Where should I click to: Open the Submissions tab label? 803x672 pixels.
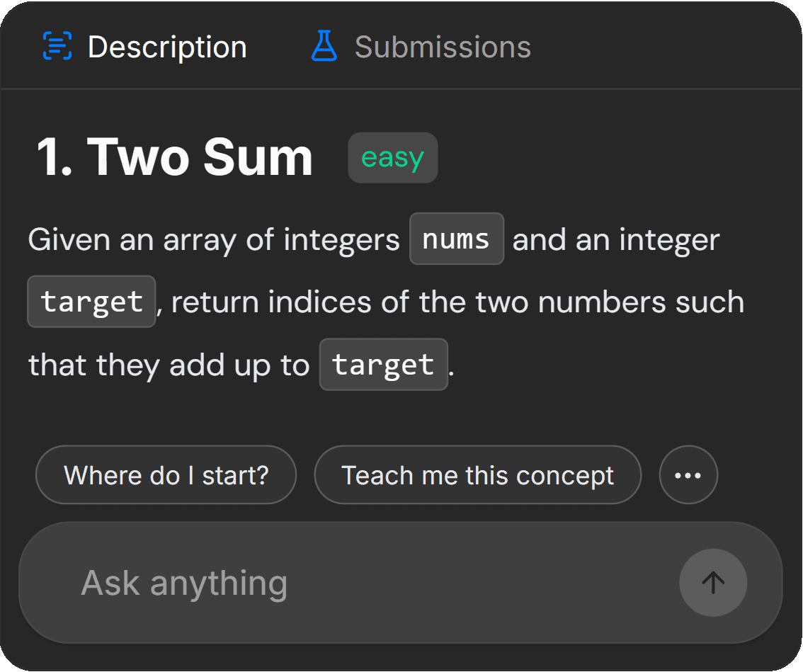pos(443,47)
